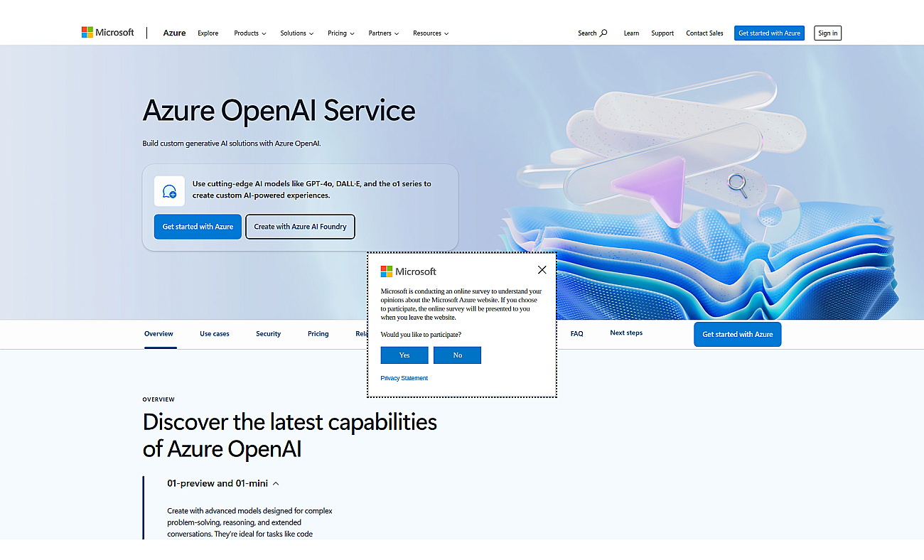Image resolution: width=924 pixels, height=560 pixels.
Task: Select the Next steps tab
Action: pos(626,333)
